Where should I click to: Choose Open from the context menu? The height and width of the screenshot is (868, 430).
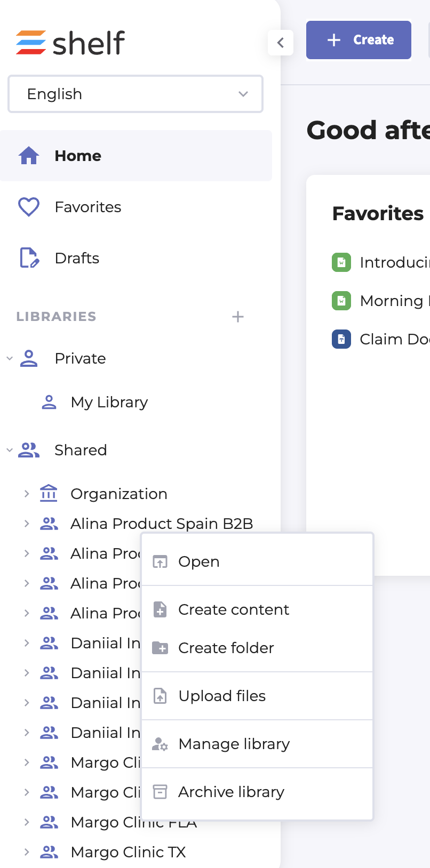199,561
